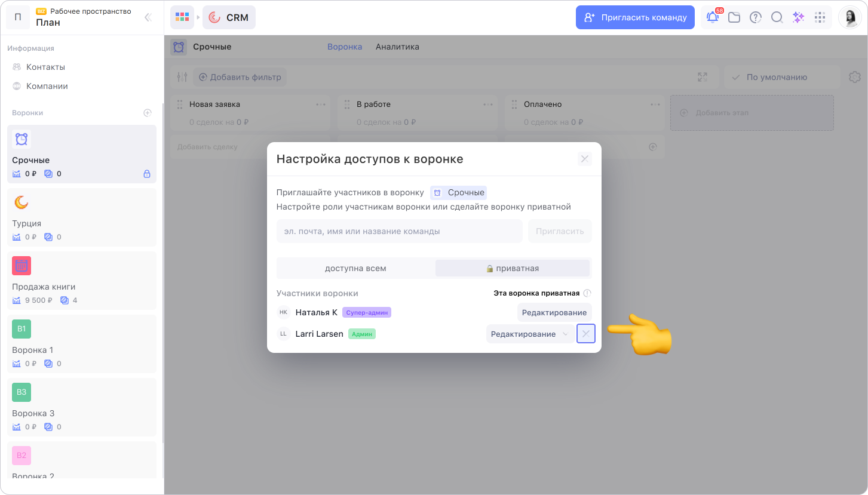Switch funnel to 'доступна всем'
Viewport: 868px width, 495px height.
click(x=355, y=268)
